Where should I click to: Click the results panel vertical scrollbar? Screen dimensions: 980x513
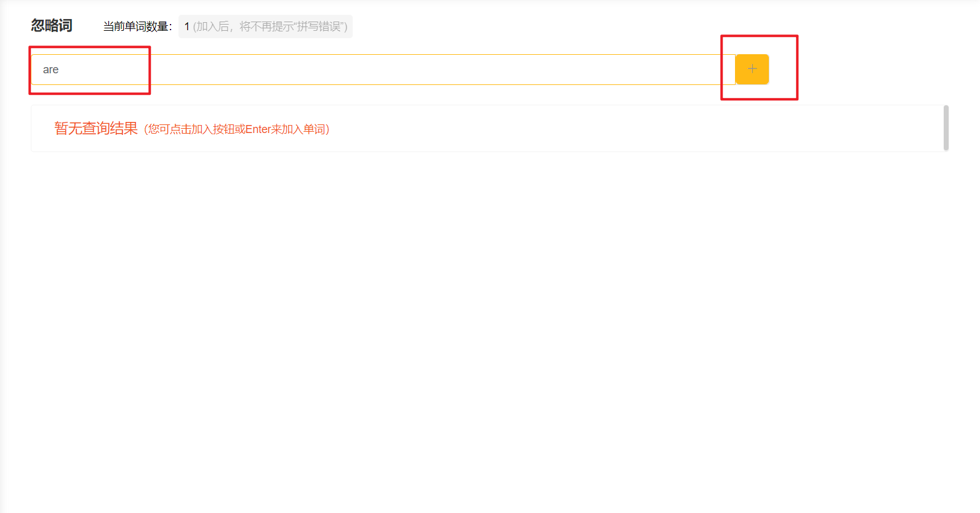946,128
